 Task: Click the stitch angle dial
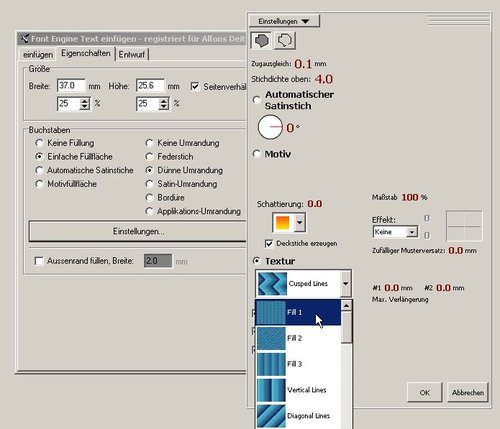coord(270,127)
